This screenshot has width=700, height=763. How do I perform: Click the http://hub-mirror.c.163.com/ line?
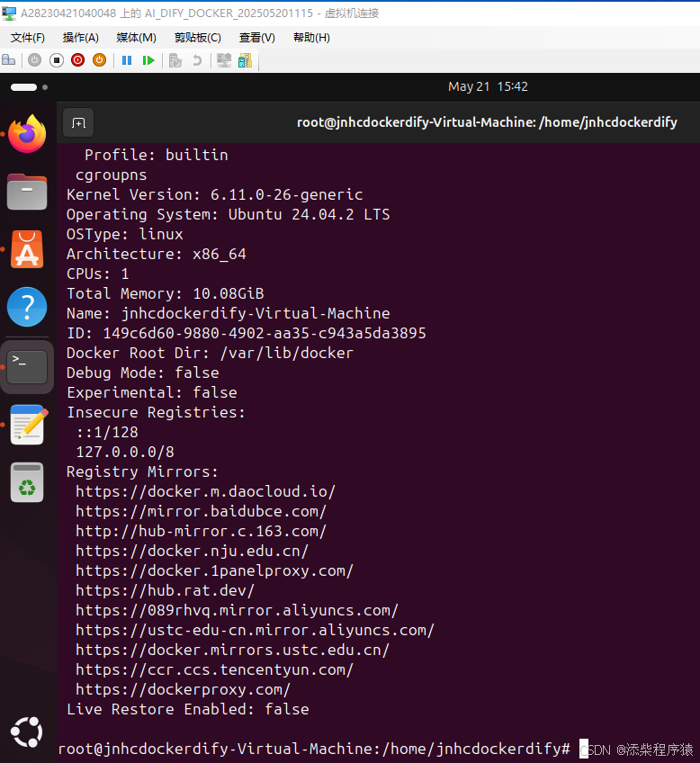tap(201, 531)
